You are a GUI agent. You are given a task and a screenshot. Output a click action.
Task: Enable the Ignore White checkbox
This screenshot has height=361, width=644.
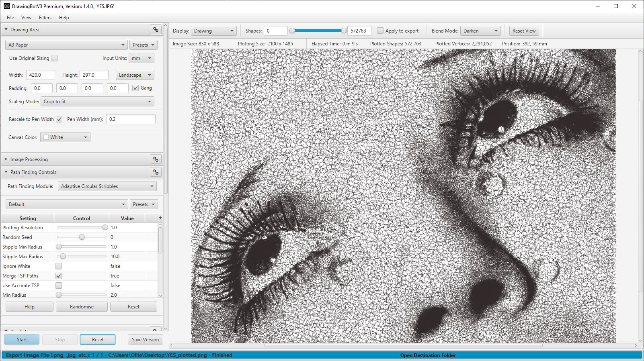[x=59, y=266]
